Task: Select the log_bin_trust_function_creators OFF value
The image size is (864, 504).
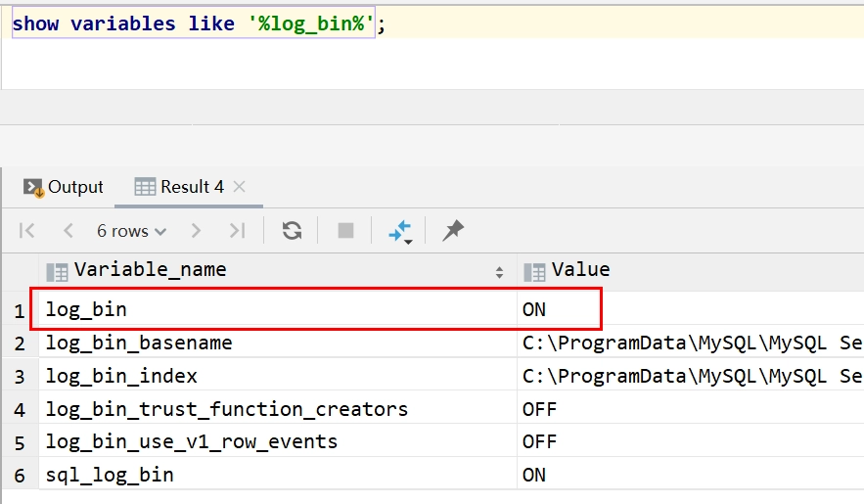Action: 691,409
